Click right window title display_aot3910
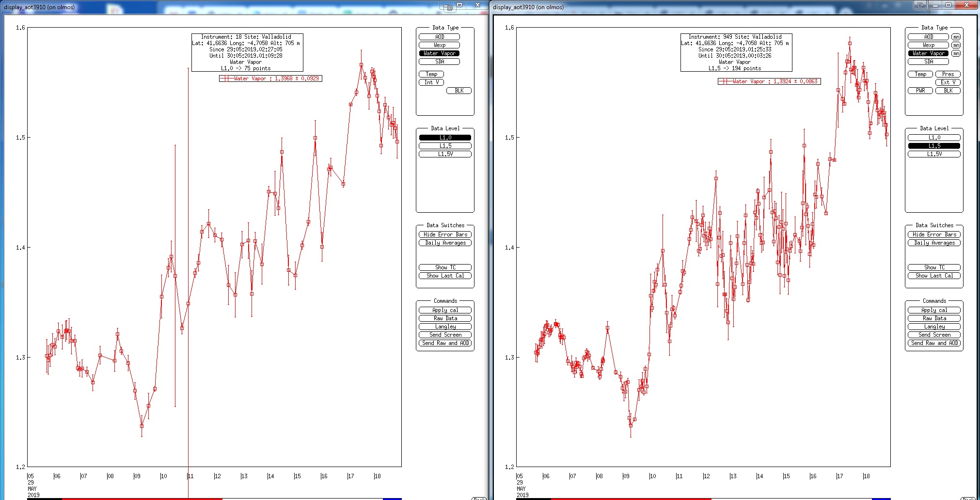Screen dimensions: 980x500 tap(528, 7)
